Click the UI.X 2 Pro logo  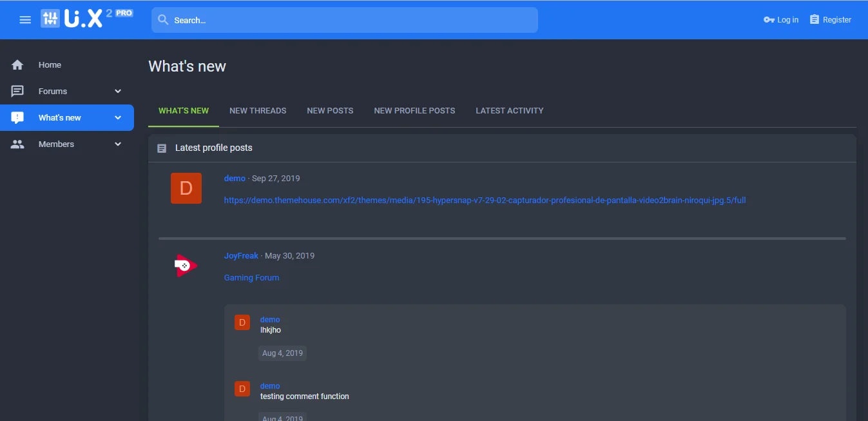tap(86, 19)
